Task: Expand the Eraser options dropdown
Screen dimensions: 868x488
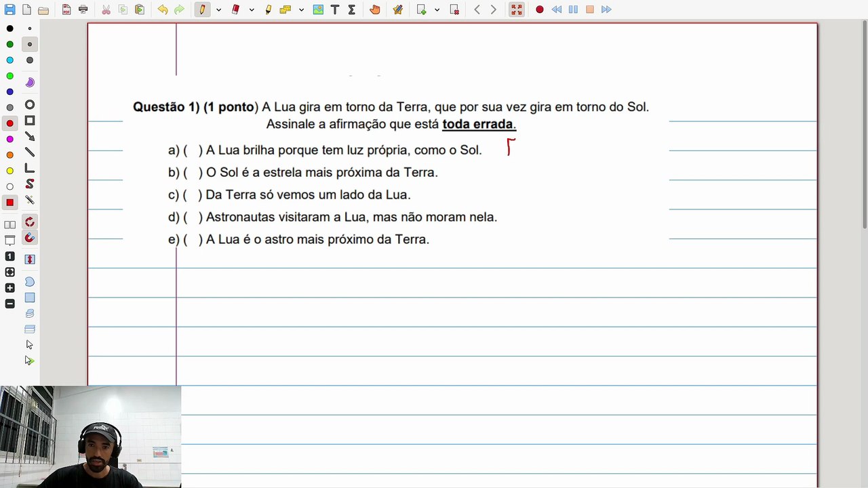Action: [x=252, y=9]
